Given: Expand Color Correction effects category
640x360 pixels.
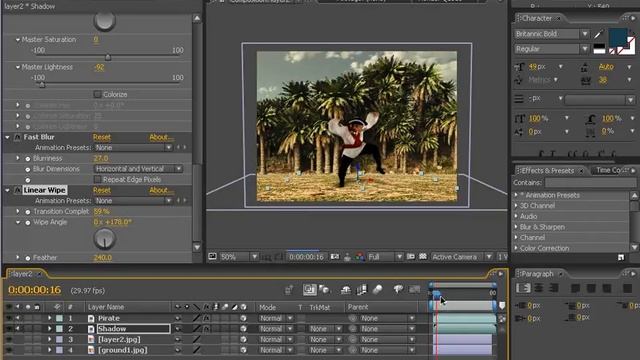Looking at the screenshot, I should 516,248.
